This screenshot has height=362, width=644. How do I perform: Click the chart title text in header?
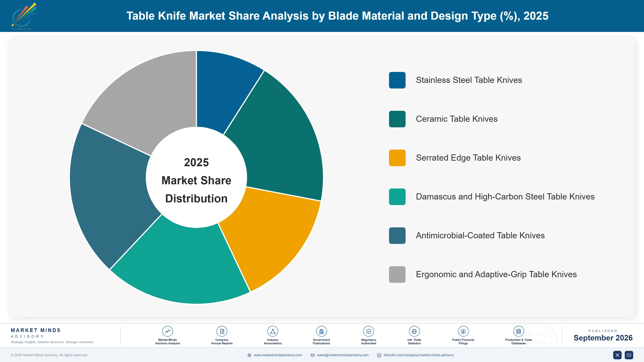[337, 16]
